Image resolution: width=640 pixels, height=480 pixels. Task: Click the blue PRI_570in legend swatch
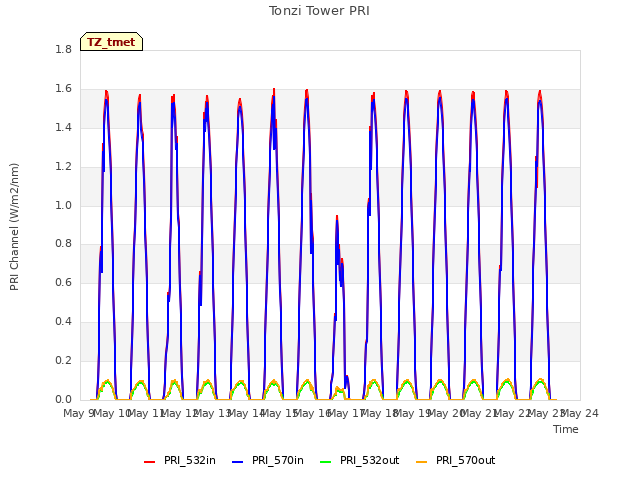[238, 462]
